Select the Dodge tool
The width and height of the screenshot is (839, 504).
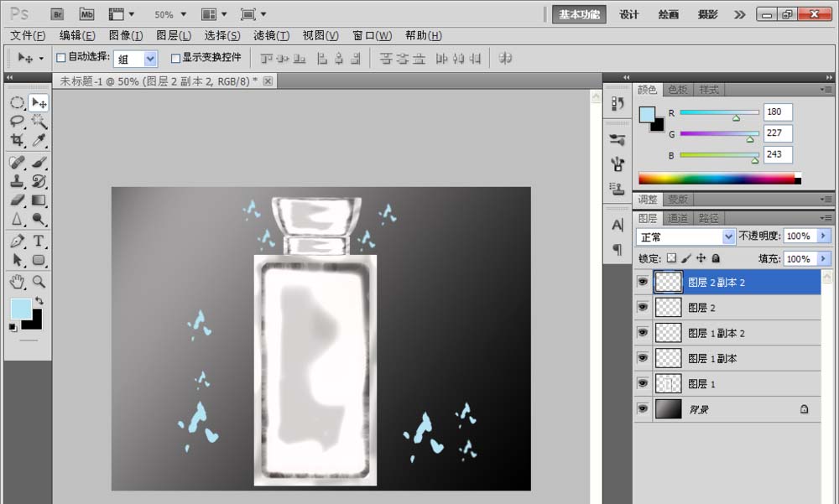click(x=39, y=219)
